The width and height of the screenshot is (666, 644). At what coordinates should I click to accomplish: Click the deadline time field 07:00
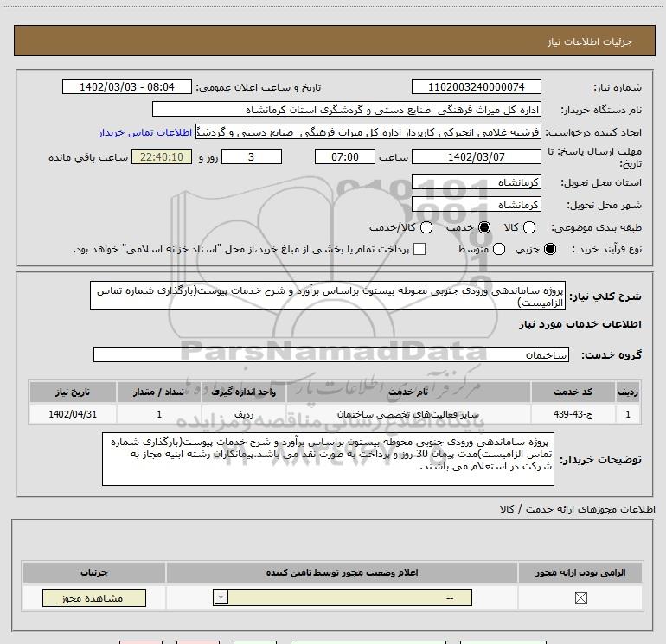pyautogui.click(x=345, y=156)
